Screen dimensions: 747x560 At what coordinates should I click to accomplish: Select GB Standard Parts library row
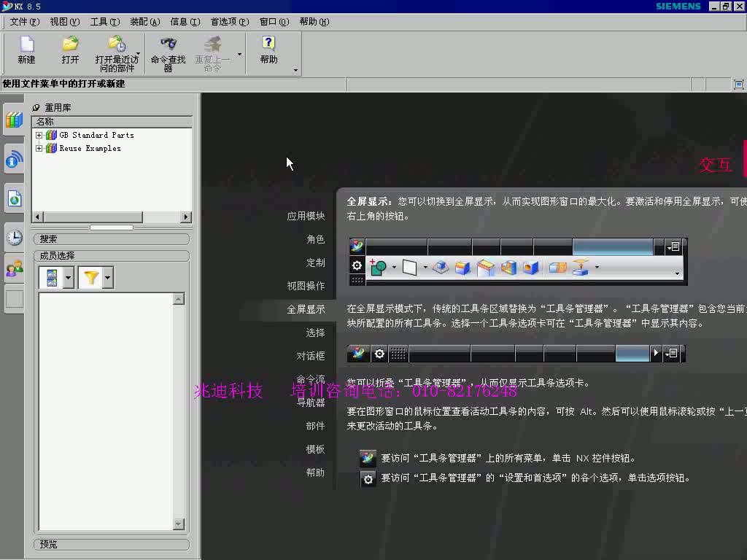coord(90,135)
